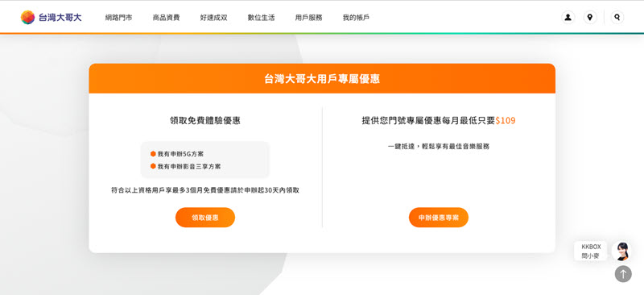Click the 我有申辦5G方案 bullet text
This screenshot has height=295, width=644.
click(180, 154)
